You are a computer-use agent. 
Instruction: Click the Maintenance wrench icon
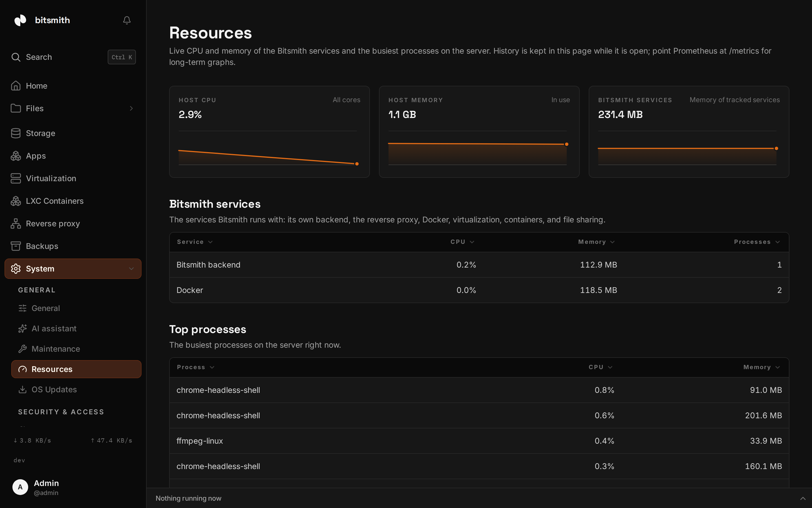click(23, 349)
